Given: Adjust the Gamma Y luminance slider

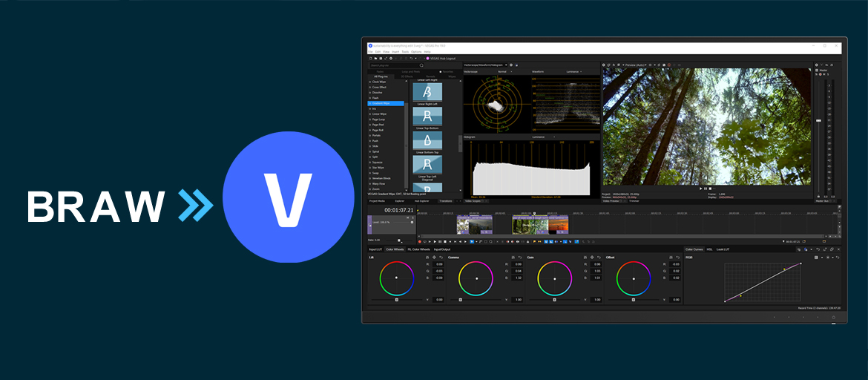Looking at the screenshot, I should (461, 300).
